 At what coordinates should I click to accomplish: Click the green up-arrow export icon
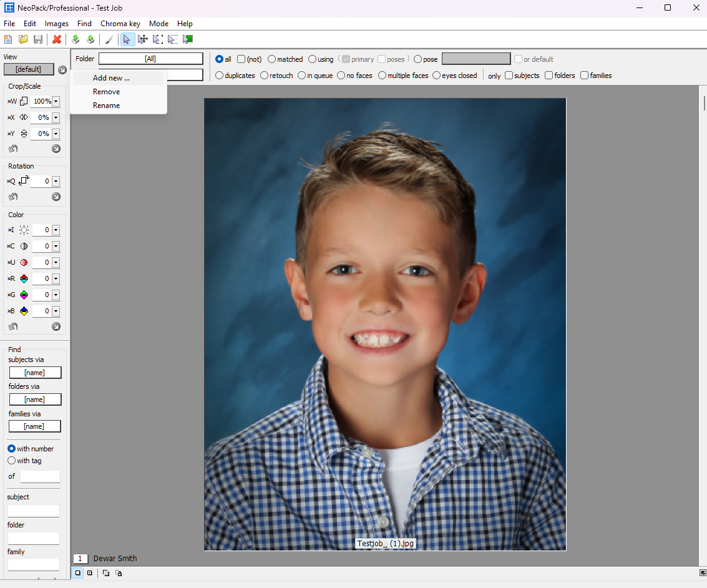[90, 40]
